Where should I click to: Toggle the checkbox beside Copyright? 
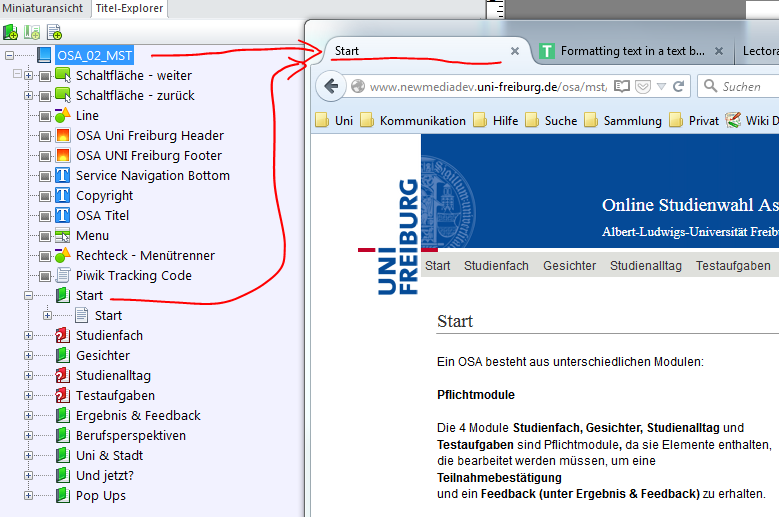click(45, 196)
